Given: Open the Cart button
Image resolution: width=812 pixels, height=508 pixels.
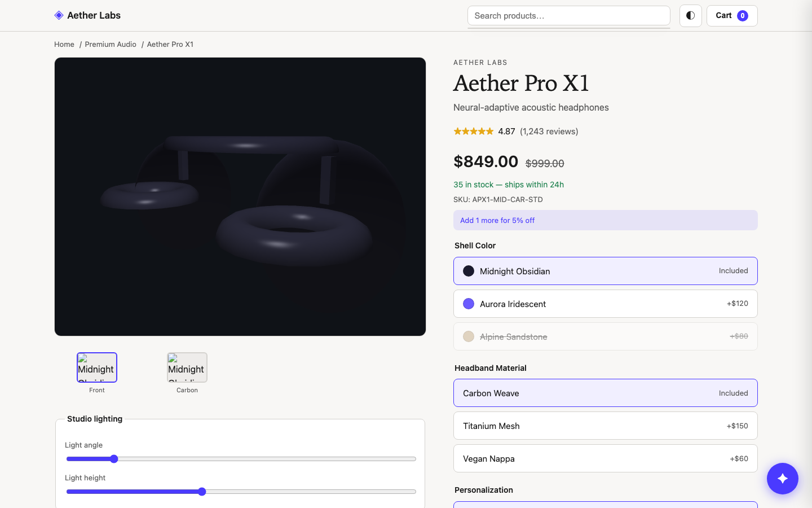Looking at the screenshot, I should pos(732,16).
